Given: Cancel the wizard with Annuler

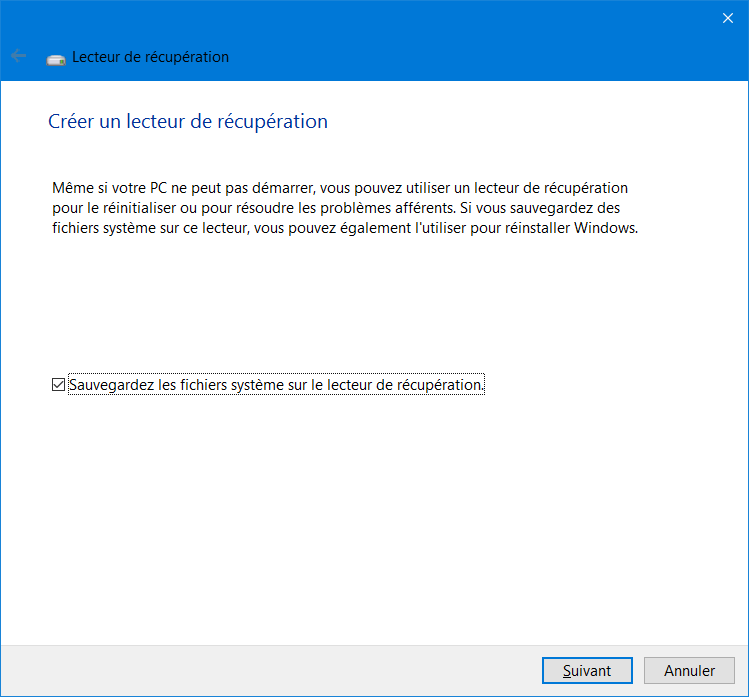Looking at the screenshot, I should coord(689,671).
